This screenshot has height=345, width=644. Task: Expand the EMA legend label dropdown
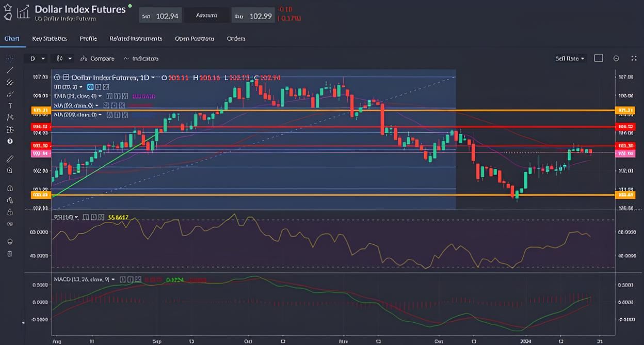pyautogui.click(x=100, y=96)
